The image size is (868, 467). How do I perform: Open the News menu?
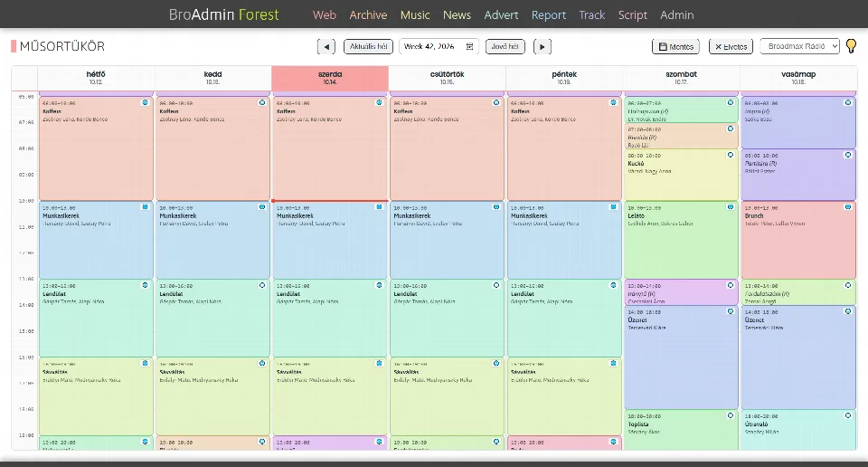click(x=457, y=15)
